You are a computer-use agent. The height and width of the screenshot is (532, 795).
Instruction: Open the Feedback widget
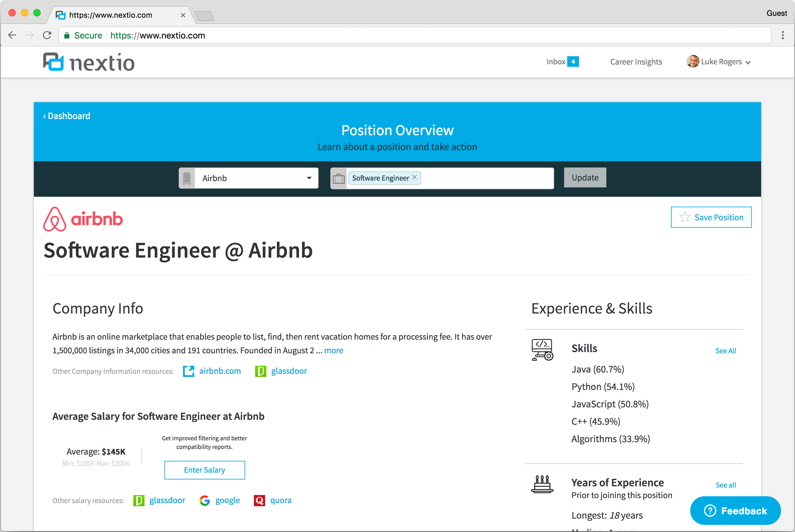click(735, 511)
